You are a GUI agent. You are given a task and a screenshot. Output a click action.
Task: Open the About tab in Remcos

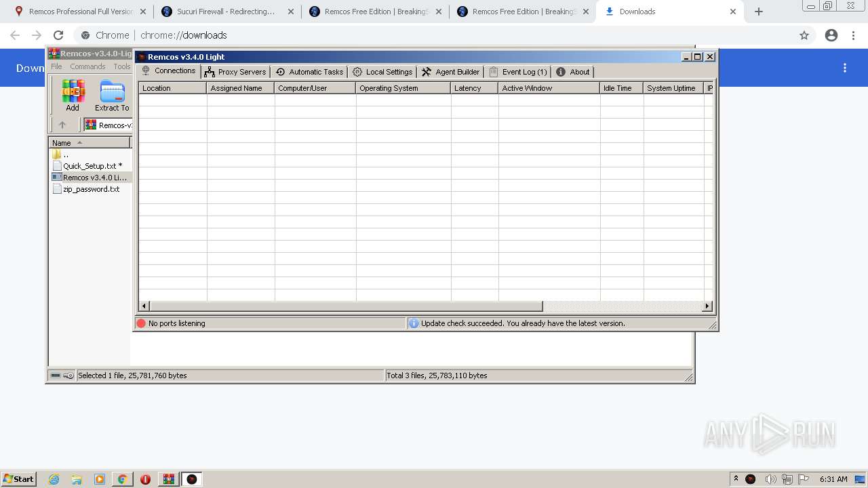[x=573, y=72]
